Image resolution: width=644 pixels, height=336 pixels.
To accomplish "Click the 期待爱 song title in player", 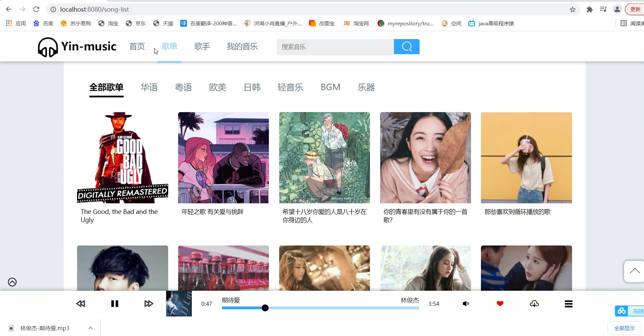I will click(x=231, y=300).
